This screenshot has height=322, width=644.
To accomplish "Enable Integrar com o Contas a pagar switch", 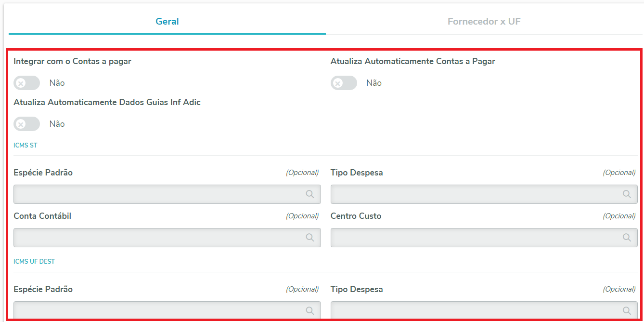I will point(27,83).
